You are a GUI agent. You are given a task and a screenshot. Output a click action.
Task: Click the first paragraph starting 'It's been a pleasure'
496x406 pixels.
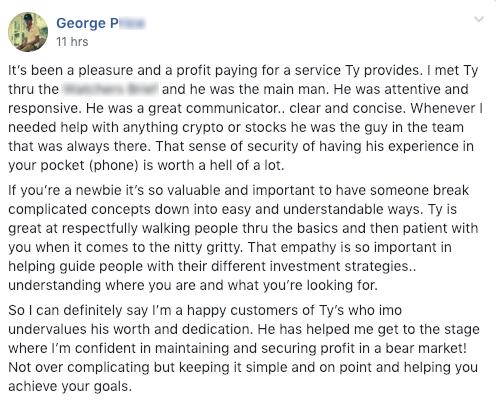(245, 118)
